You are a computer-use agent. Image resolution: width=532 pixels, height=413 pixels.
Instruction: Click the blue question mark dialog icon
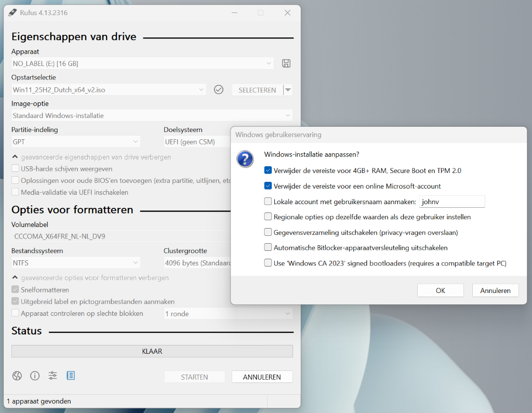coord(245,159)
